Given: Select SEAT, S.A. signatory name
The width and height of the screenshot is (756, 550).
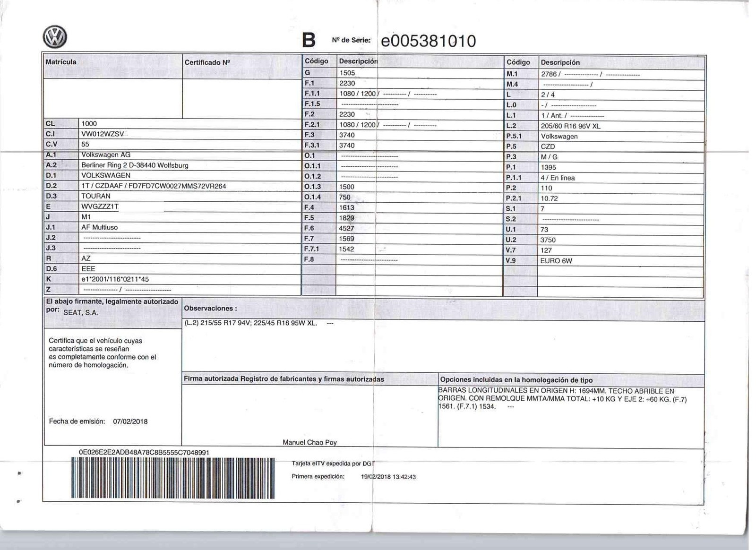Looking at the screenshot, I should tap(81, 313).
